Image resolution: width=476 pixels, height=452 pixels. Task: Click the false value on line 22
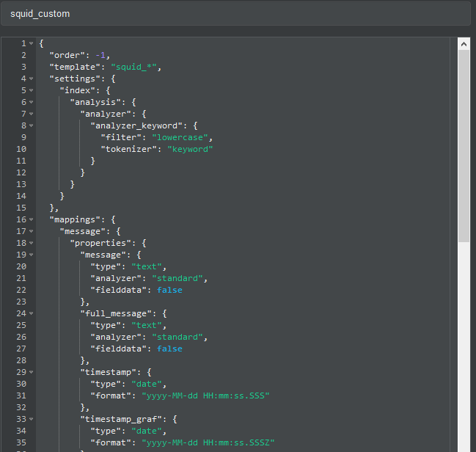point(169,290)
